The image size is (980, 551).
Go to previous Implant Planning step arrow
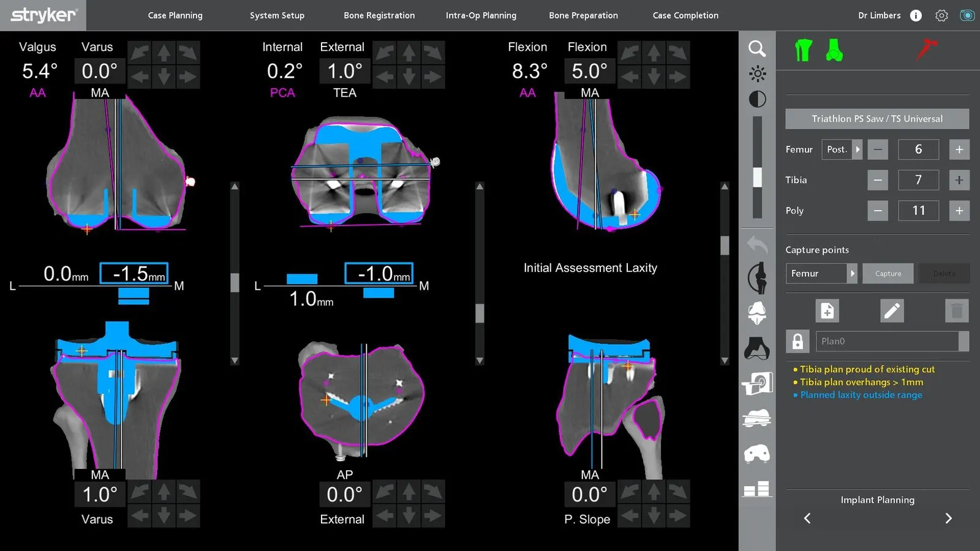807,519
